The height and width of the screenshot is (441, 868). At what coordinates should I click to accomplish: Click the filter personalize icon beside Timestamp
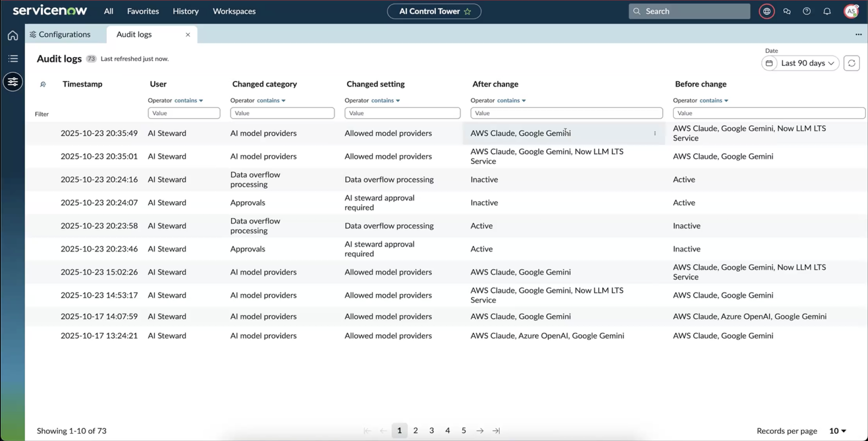click(x=43, y=84)
